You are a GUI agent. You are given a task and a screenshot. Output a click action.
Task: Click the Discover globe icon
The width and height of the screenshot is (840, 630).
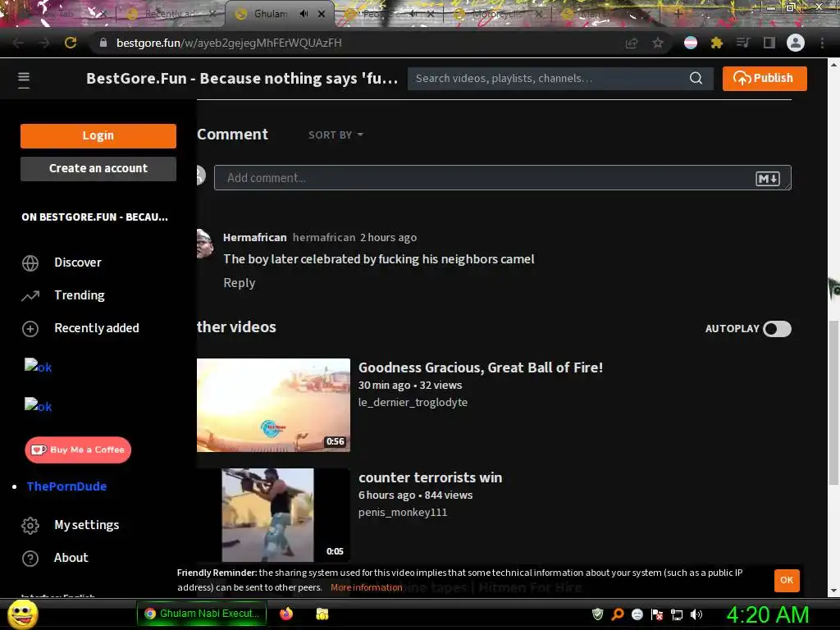[x=30, y=263]
